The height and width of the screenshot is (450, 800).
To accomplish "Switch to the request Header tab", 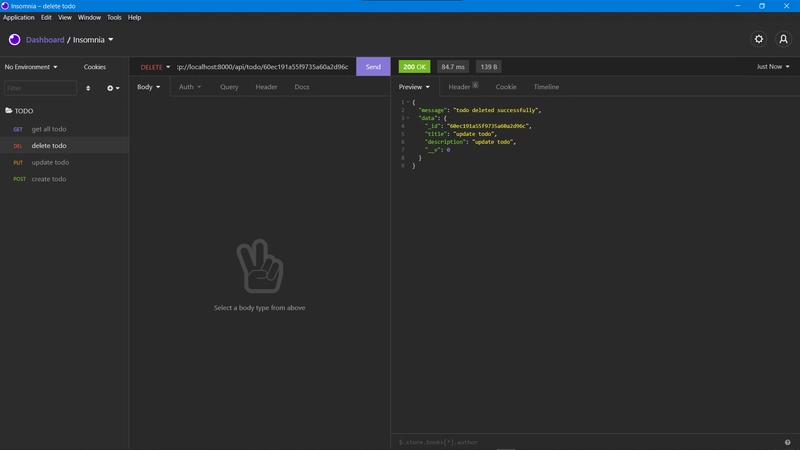I will pyautogui.click(x=266, y=87).
